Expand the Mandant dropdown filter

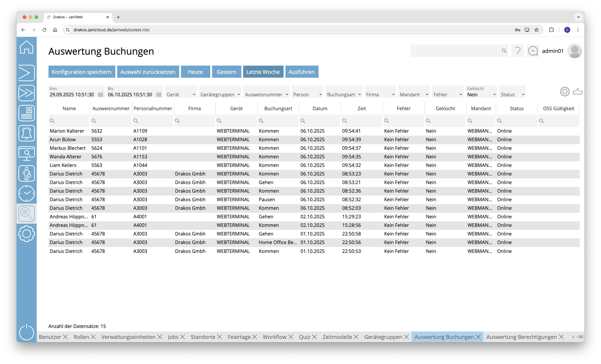(427, 95)
